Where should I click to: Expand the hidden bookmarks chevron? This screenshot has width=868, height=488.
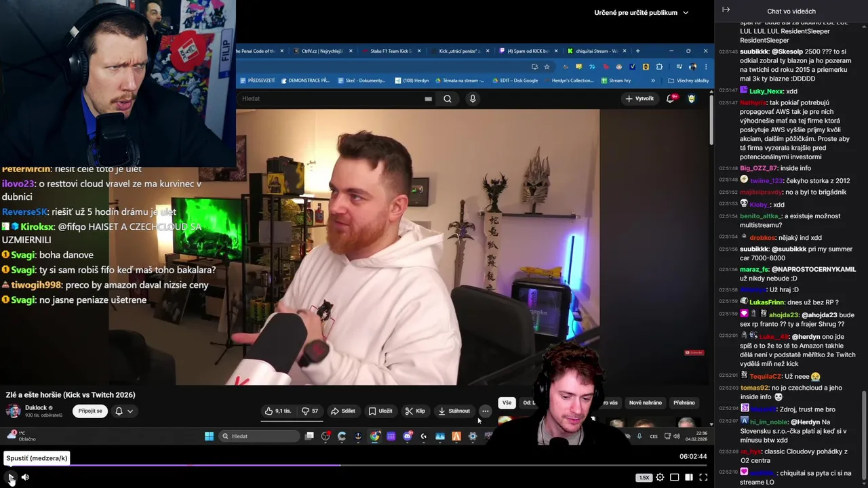(653, 81)
